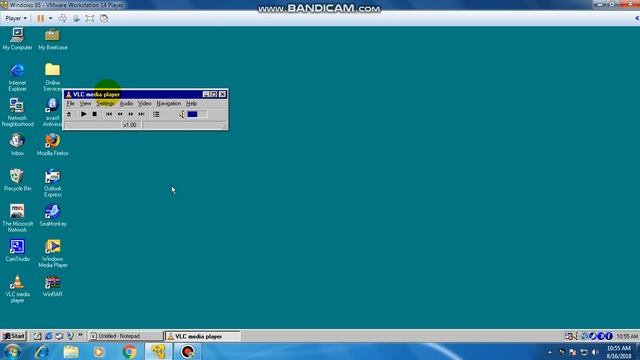
Task: Adjust the VLC volume slider
Action: 197,114
